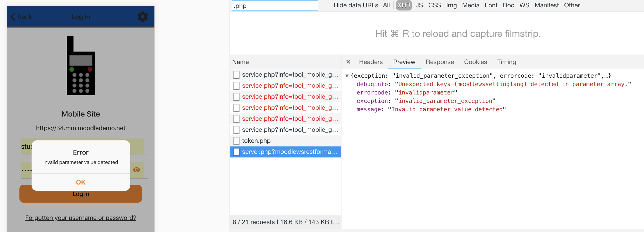Screen dimensions: 644x232
Task: Filter requests by Other type
Action: click(572, 5)
